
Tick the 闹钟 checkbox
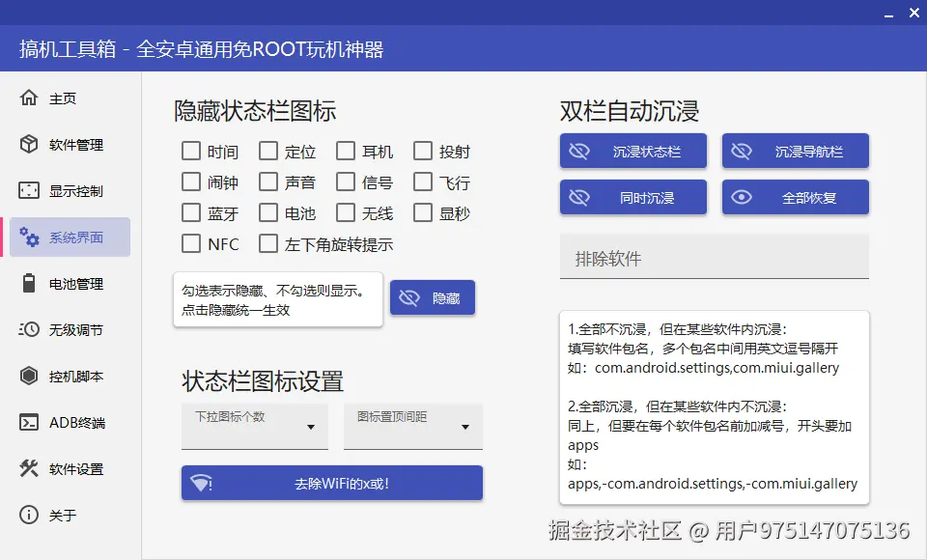(x=191, y=182)
